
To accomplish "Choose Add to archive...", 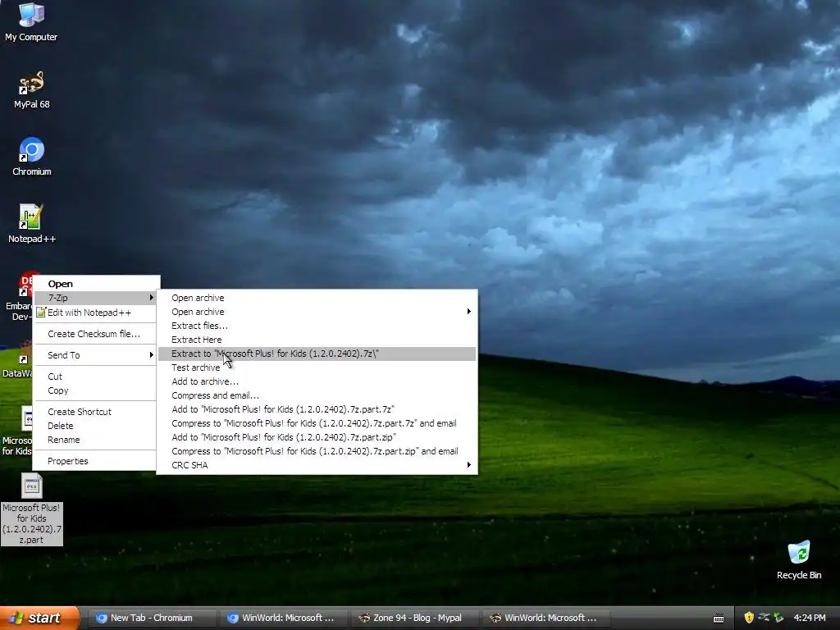I will [x=317, y=381].
